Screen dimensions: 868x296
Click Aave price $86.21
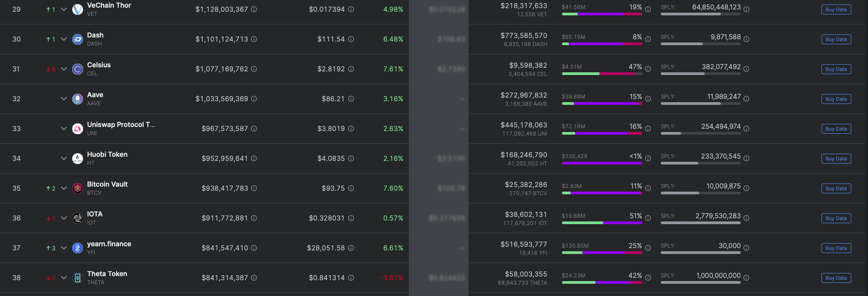click(x=333, y=99)
